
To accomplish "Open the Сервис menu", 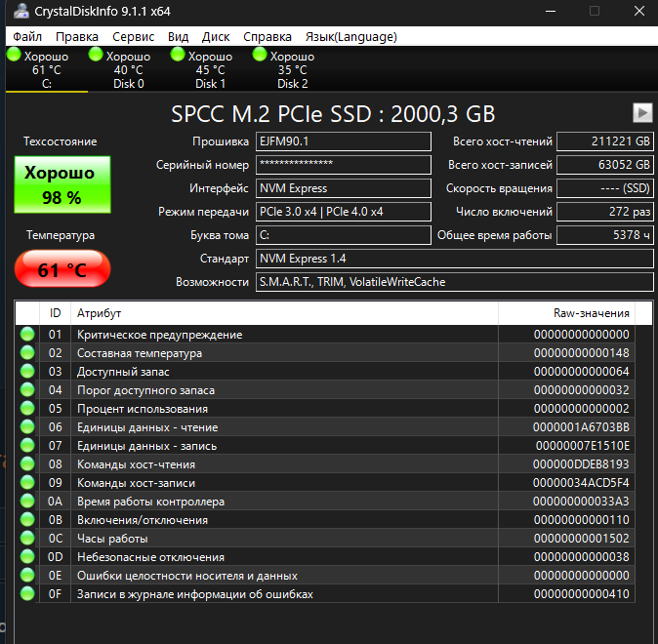I will pos(133,37).
